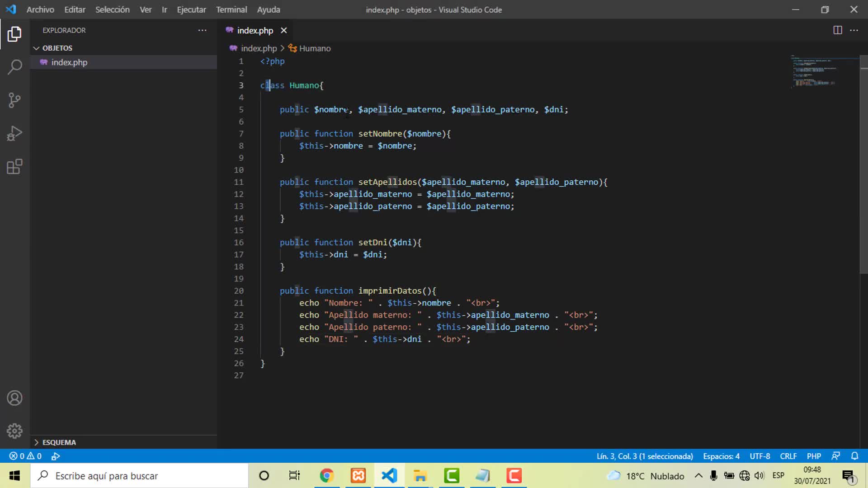Open the Extensions view
This screenshot has width=868, height=488.
point(14,166)
